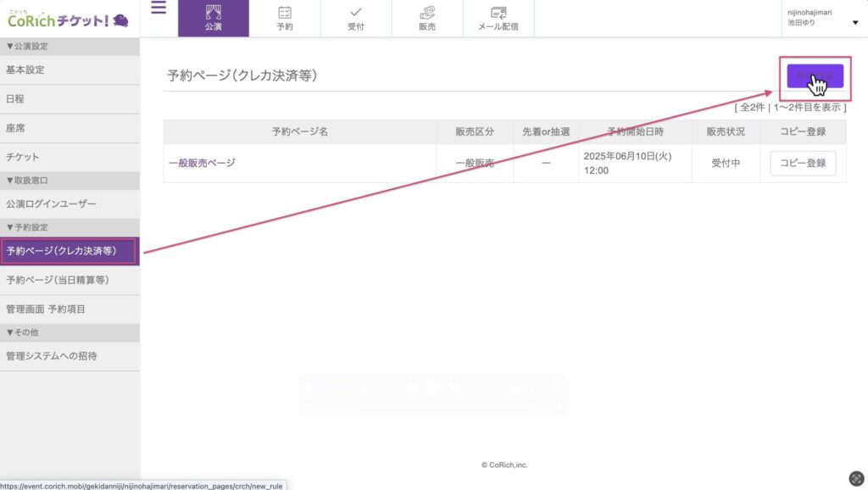868x490 pixels.
Task: Open the user account dropdown arrow
Action: click(x=854, y=23)
